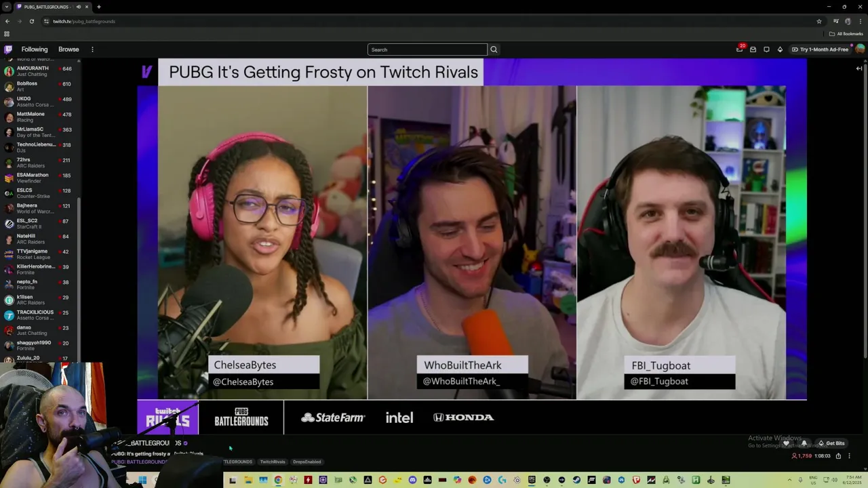Click the Bits diamond icon in top nav
The width and height of the screenshot is (868, 488).
[780, 49]
